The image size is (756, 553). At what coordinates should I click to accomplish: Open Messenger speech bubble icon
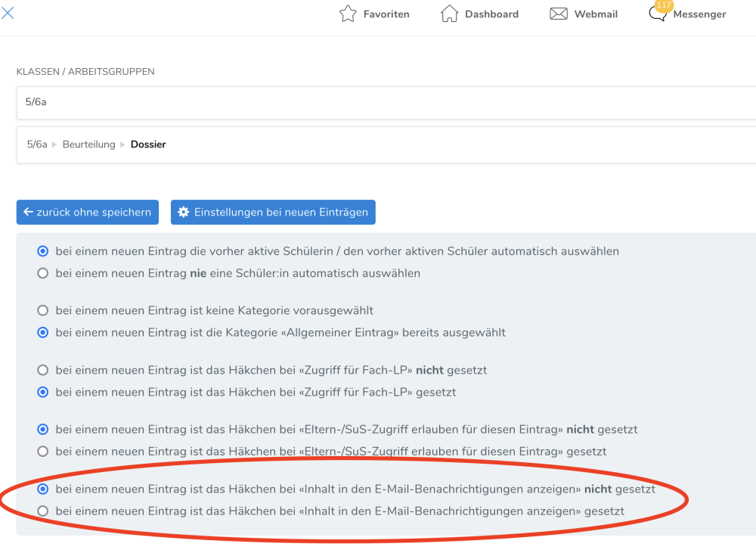point(658,15)
